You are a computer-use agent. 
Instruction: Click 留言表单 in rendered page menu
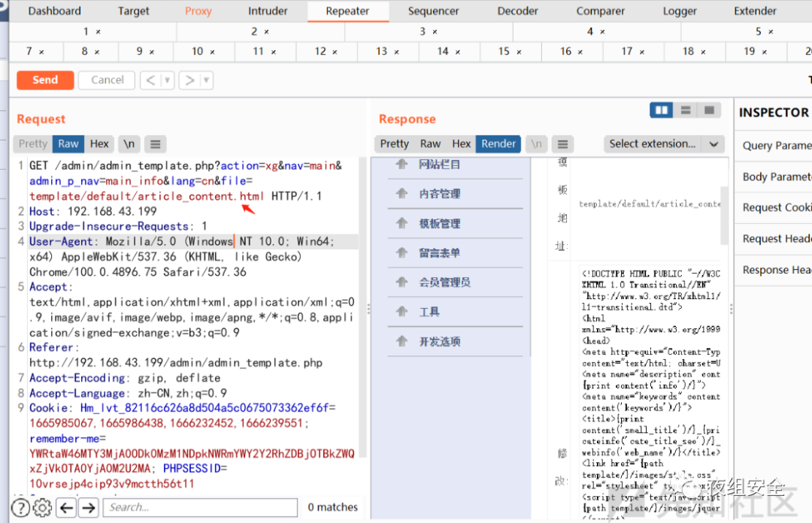coord(439,252)
